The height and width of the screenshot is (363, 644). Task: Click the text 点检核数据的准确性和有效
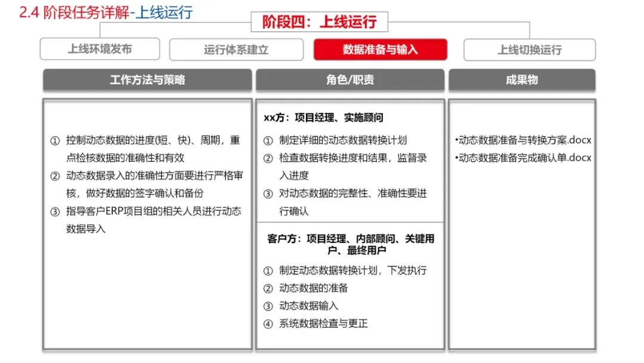tap(125, 158)
